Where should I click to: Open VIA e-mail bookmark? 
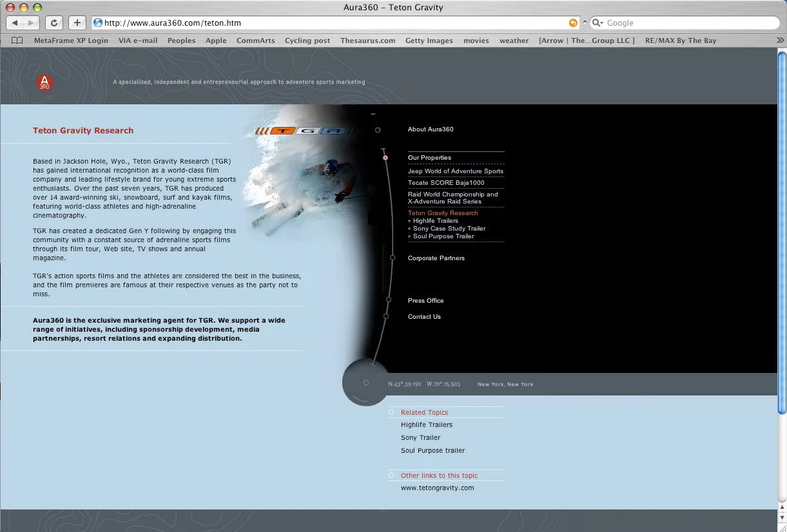point(138,41)
